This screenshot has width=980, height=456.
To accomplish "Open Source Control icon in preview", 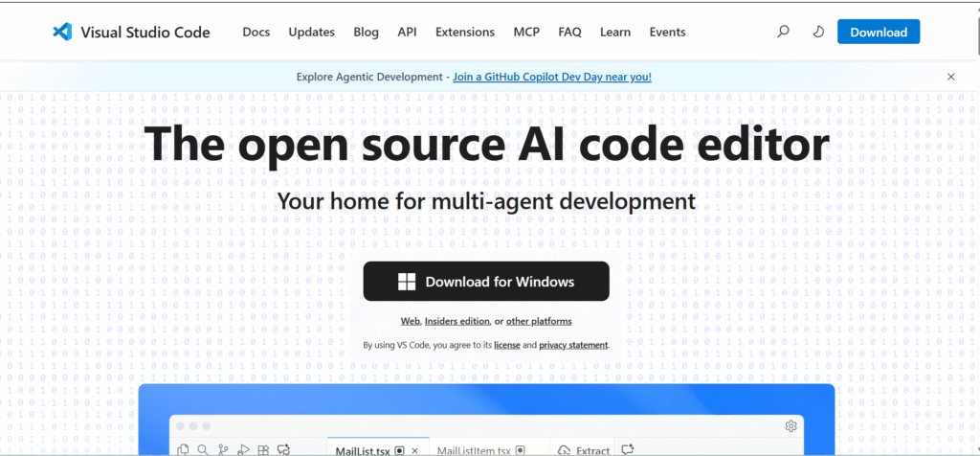I will 223,449.
